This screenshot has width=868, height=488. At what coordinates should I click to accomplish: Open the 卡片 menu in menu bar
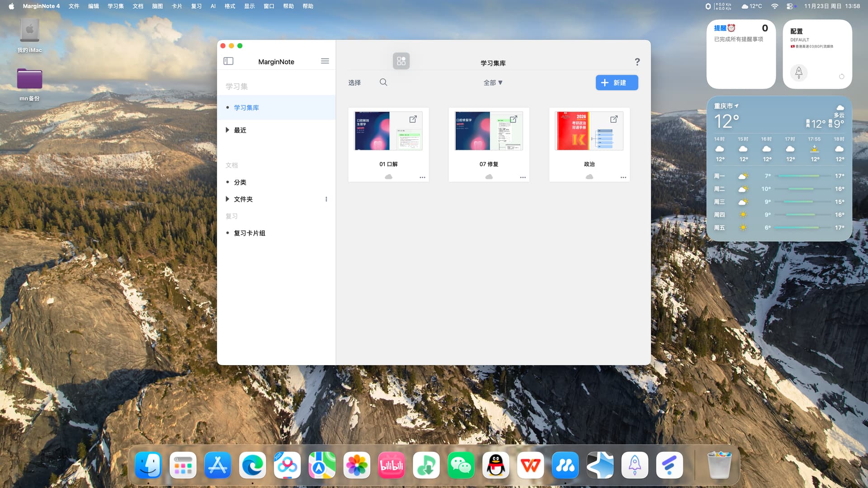point(177,6)
